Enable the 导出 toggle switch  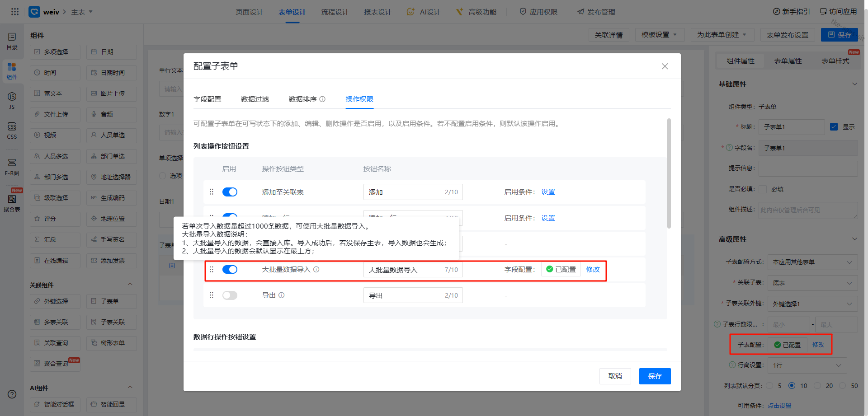pos(230,295)
